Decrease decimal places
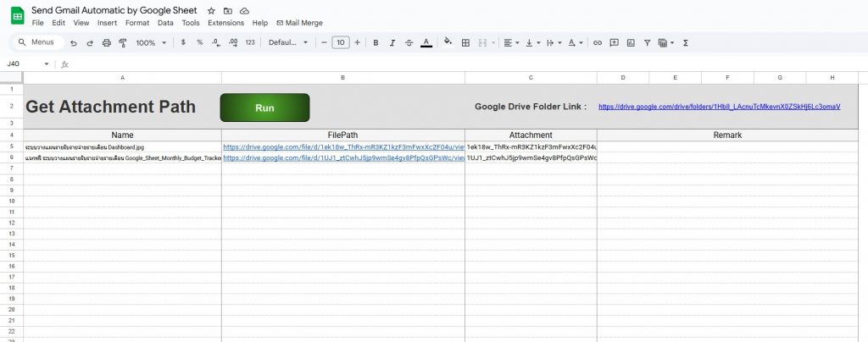This screenshot has height=342, width=868. pos(216,42)
